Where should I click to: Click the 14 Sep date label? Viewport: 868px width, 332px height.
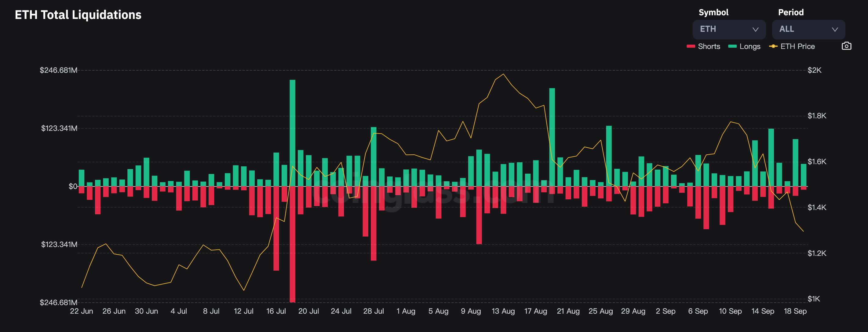coord(763,311)
